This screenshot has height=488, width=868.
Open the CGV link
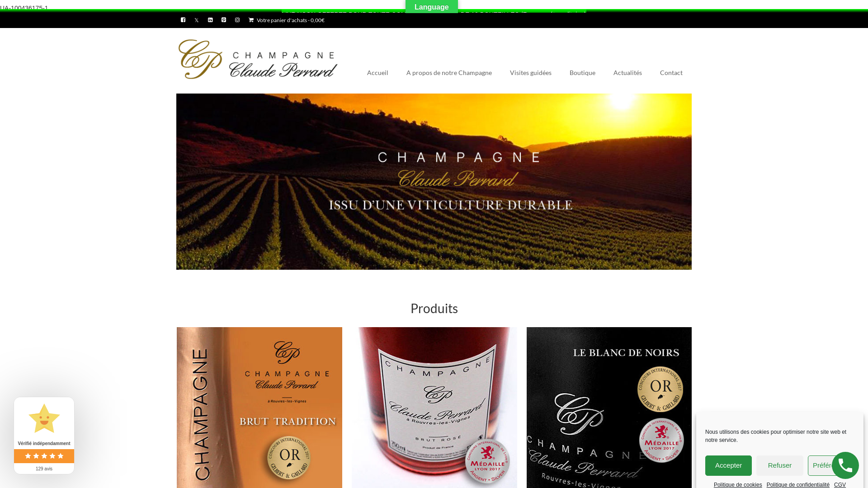(x=840, y=485)
